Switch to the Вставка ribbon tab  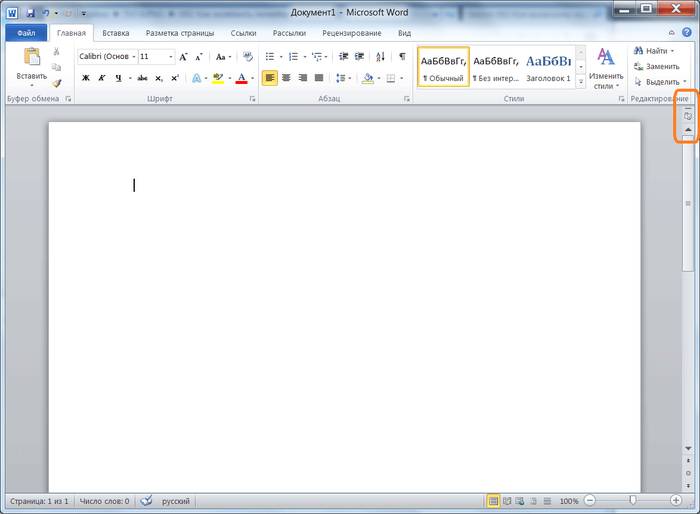(x=115, y=33)
